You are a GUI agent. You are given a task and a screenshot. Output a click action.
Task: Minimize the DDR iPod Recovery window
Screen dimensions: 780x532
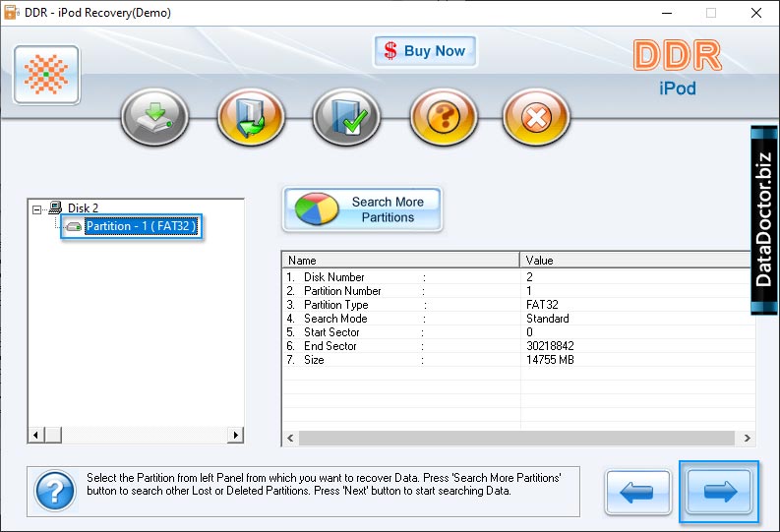[x=667, y=13]
